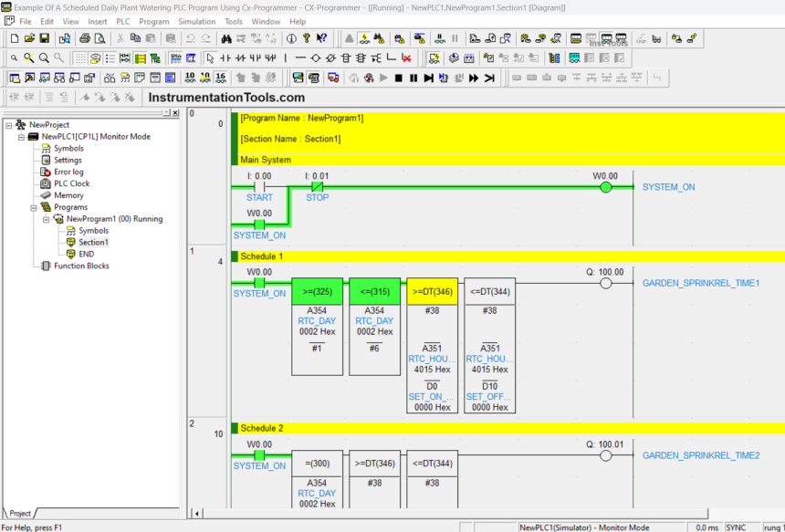Select the New Contact tool

point(225,58)
